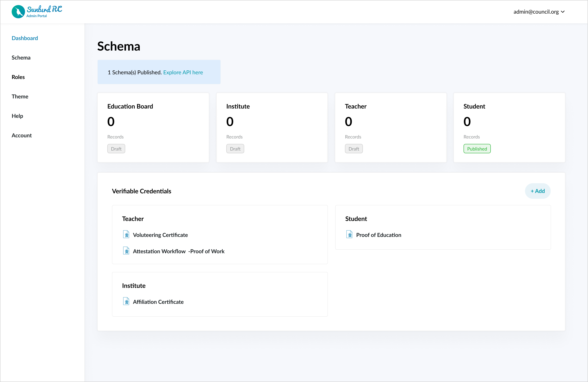Open the Teacher schema records card
Viewport: 588px width, 382px height.
coord(390,127)
